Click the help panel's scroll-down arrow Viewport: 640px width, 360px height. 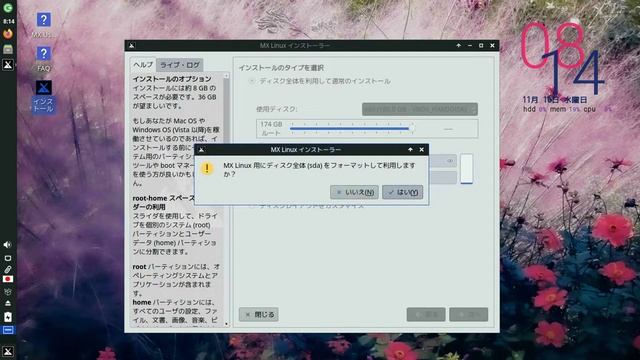227,324
